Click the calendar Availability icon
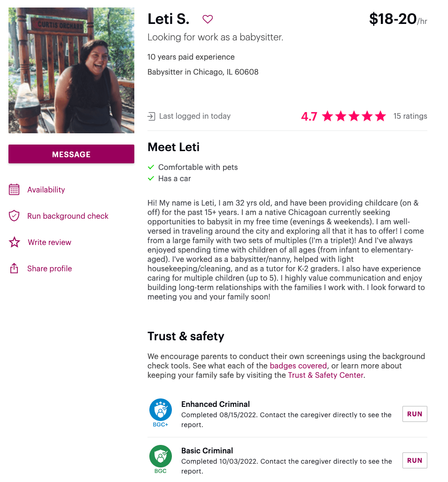 [14, 190]
